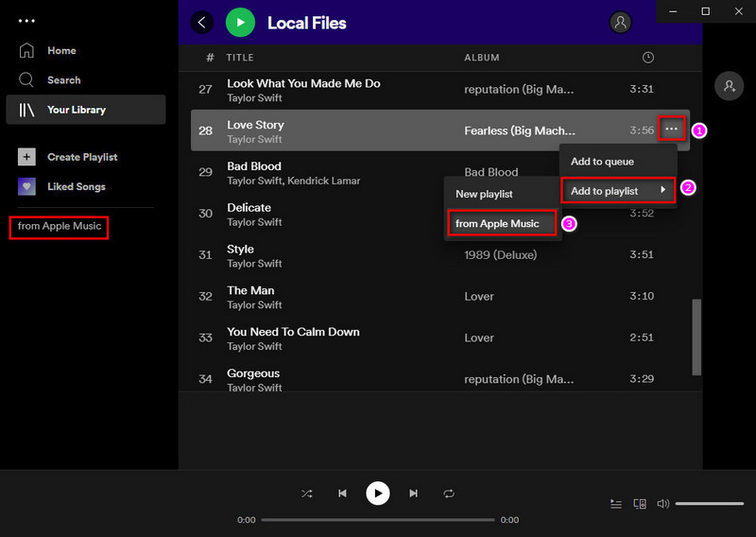Go back with the back arrow
This screenshot has height=537, width=756.
[x=202, y=22]
